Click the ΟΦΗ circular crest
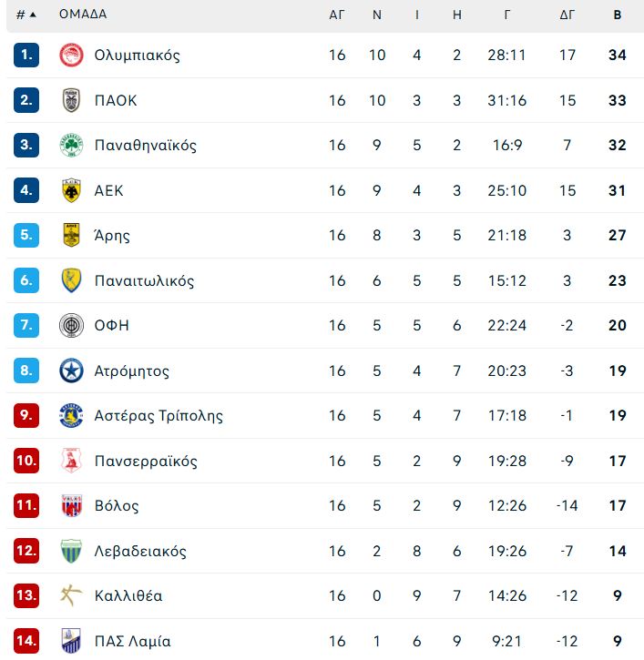Viewport: 644px width, 660px height. 71,325
